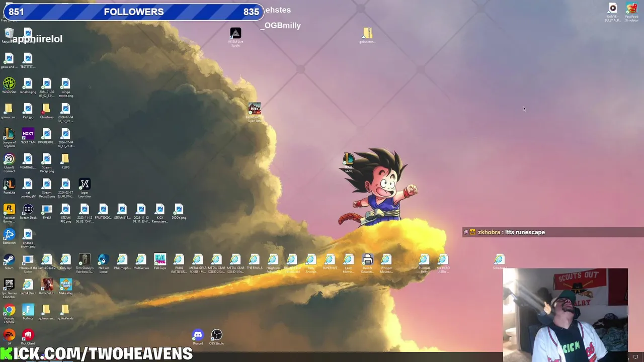
Task: Select the orlando brown.png file
Action: tap(28, 238)
